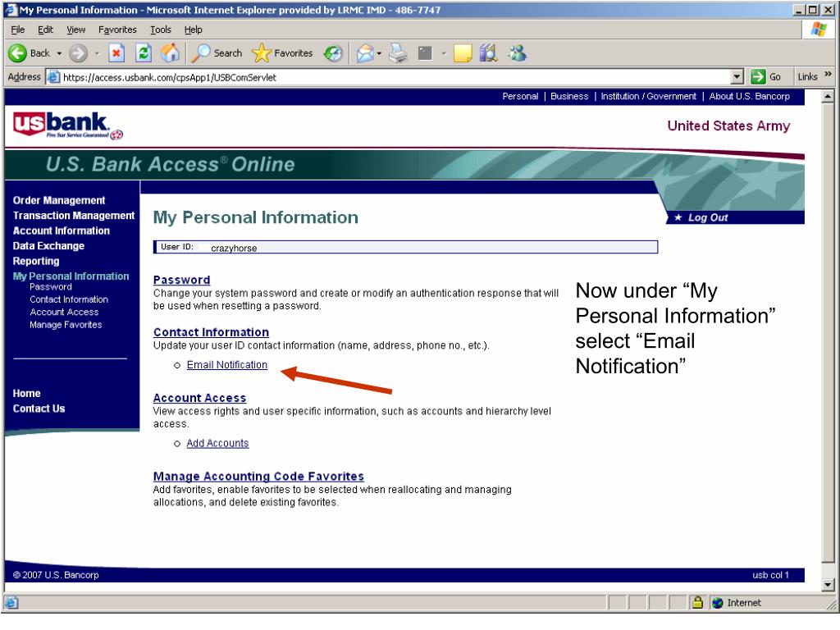Select Order Management in sidebar
This screenshot has width=840, height=630.
click(x=59, y=200)
